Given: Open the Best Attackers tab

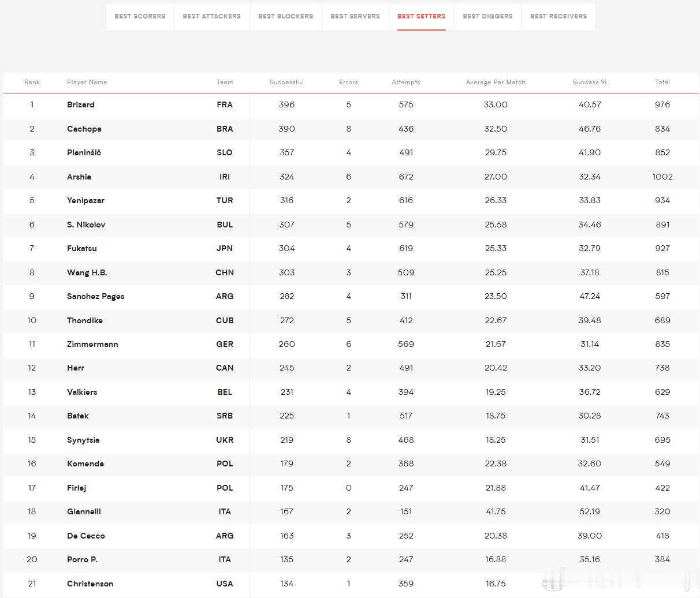Looking at the screenshot, I should (x=211, y=16).
